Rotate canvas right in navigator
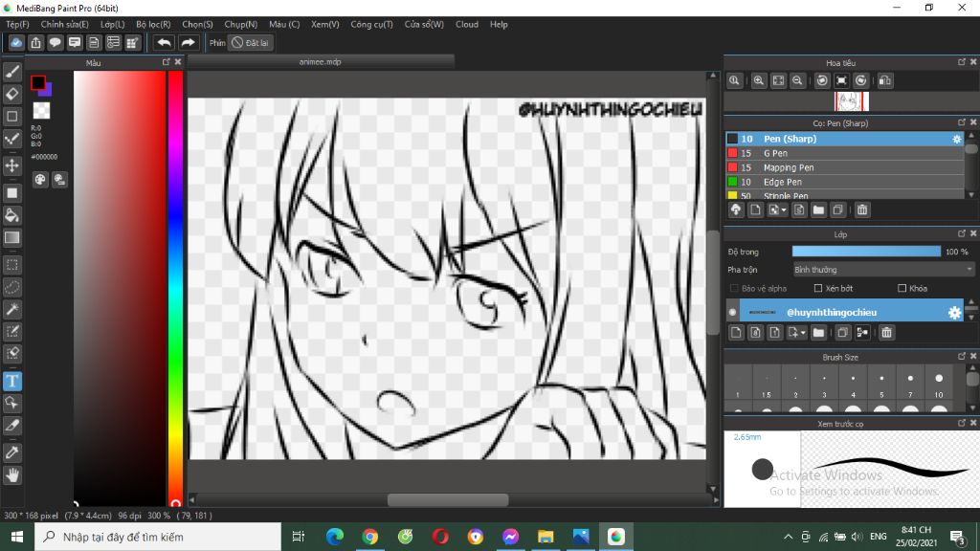980x551 pixels. (x=861, y=80)
